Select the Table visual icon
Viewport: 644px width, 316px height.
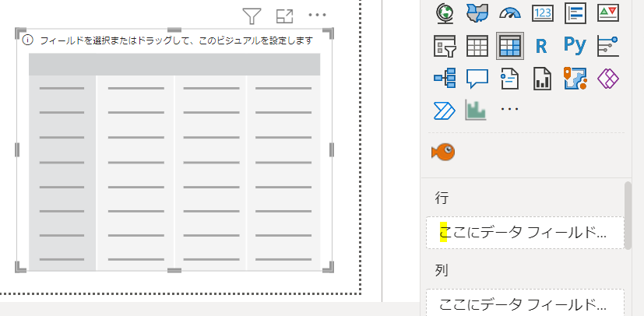click(477, 46)
